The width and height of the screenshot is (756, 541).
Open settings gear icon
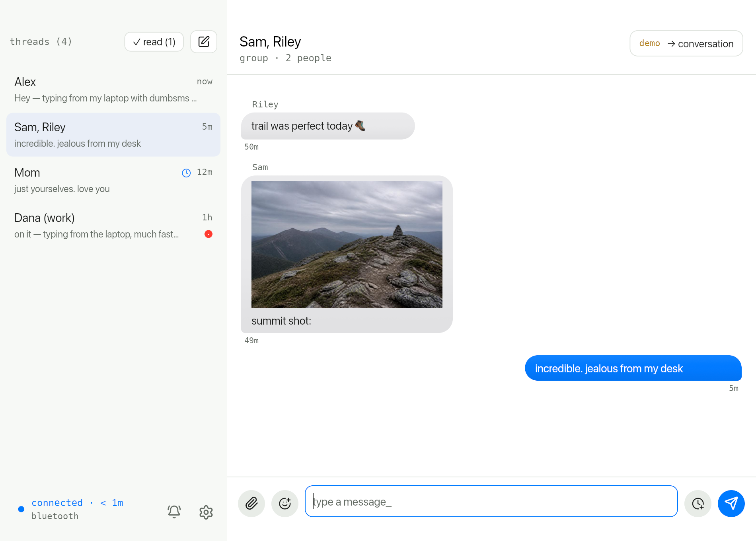pyautogui.click(x=206, y=512)
